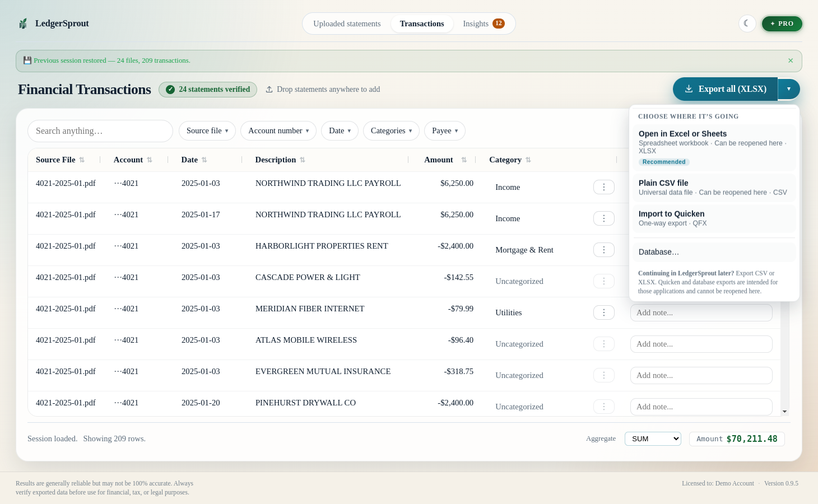The image size is (818, 504).
Task: Open the Payee filter dropdown
Action: tap(445, 131)
